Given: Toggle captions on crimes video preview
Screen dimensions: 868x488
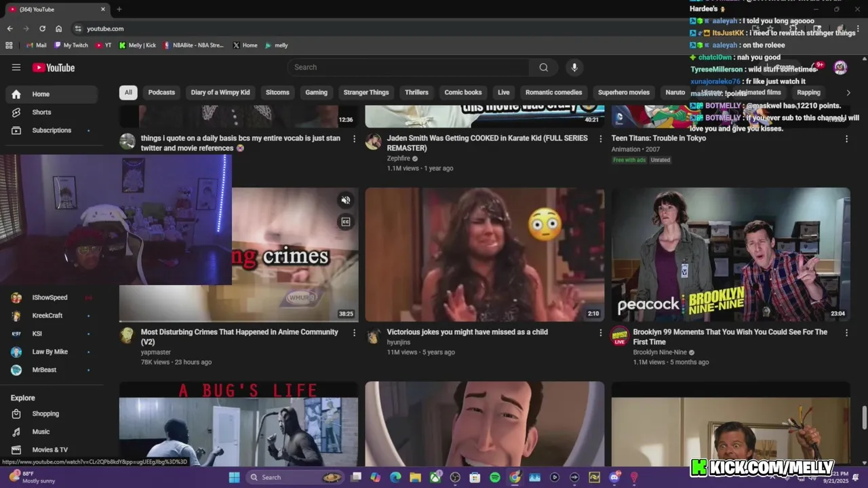Looking at the screenshot, I should point(346,222).
